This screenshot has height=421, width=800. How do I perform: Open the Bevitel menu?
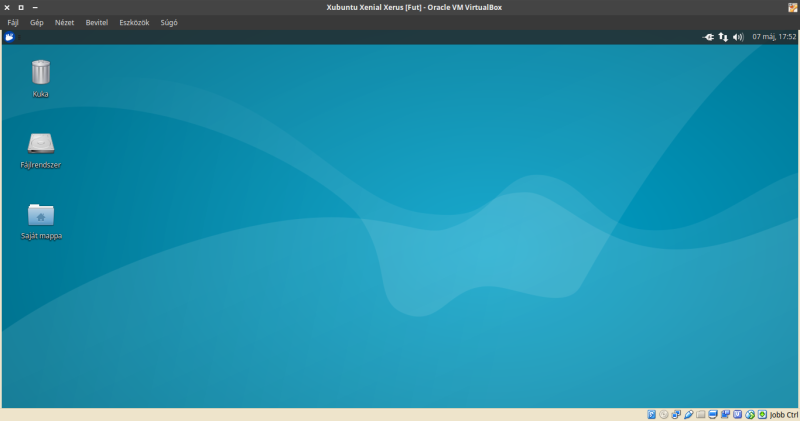[x=96, y=22]
